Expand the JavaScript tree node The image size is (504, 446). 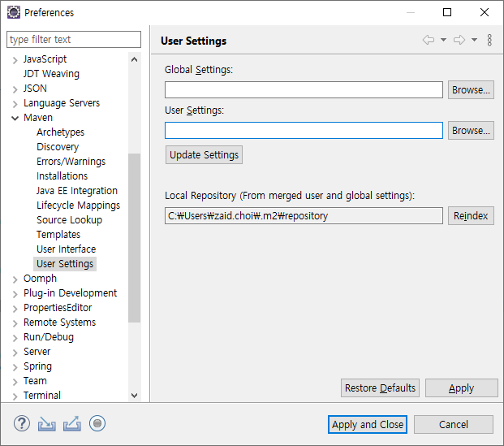tap(15, 60)
